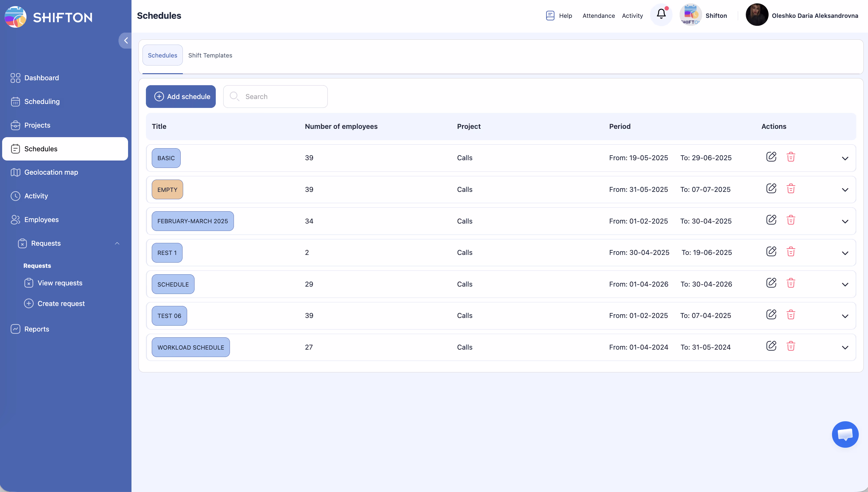Viewport: 868px width, 492px height.
Task: Click the live chat bubble icon
Action: click(x=845, y=434)
